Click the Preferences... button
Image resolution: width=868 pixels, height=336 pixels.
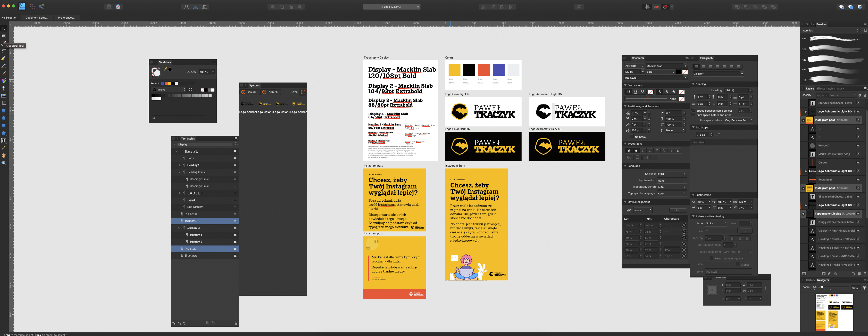pyautogui.click(x=66, y=18)
